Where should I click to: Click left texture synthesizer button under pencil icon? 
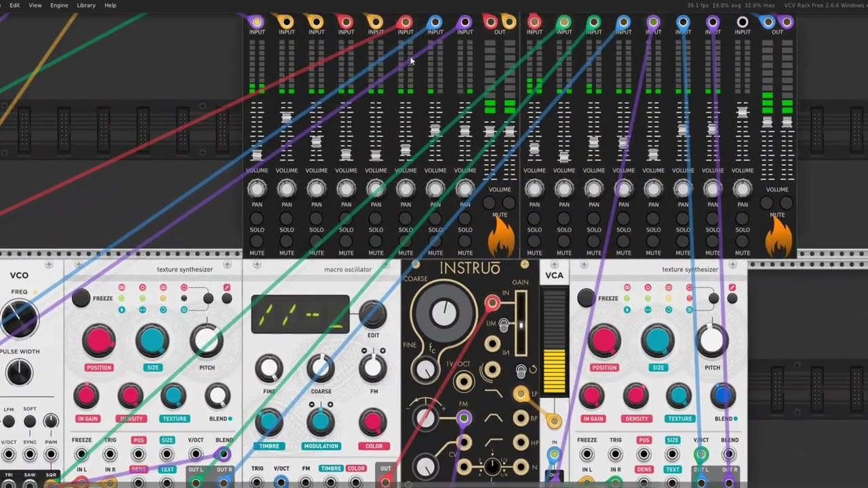click(227, 298)
